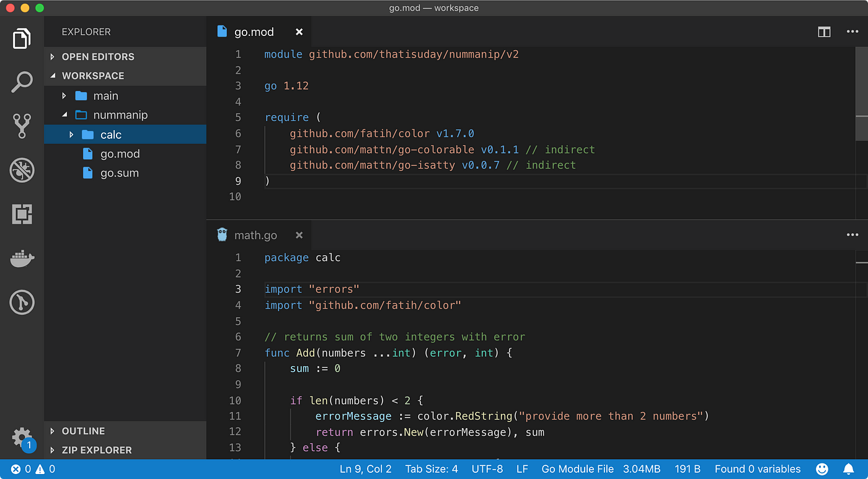Close the math.go tab
The width and height of the screenshot is (868, 479).
pos(299,235)
